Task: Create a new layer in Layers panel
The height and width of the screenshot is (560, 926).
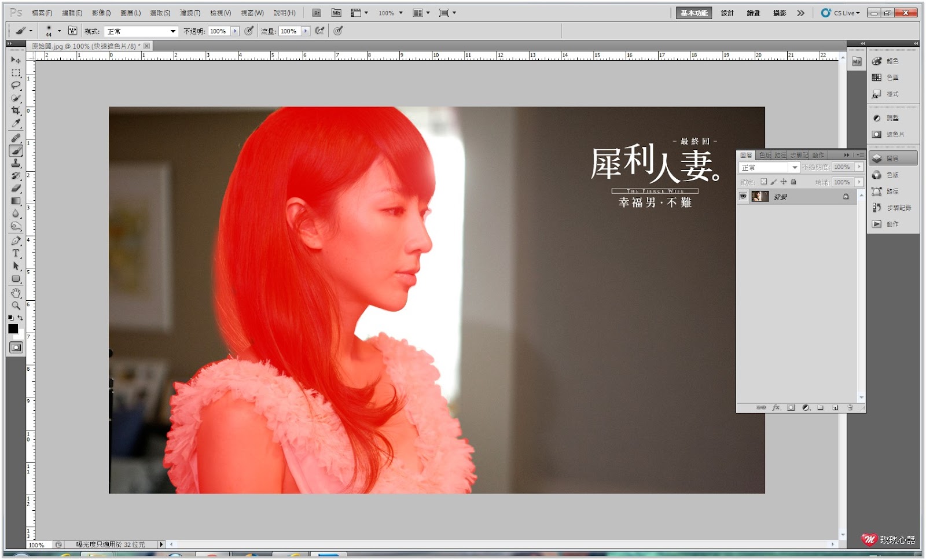Action: pyautogui.click(x=835, y=407)
